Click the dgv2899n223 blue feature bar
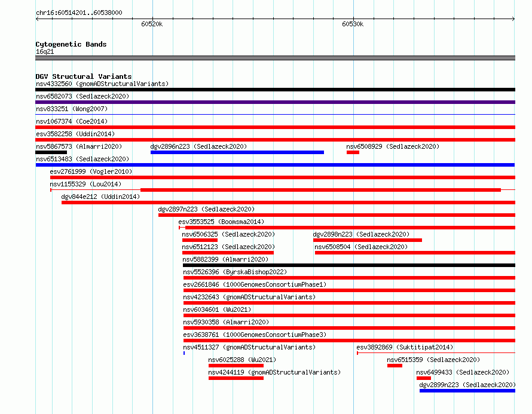Screen dimensions: 532x414 click(467, 391)
